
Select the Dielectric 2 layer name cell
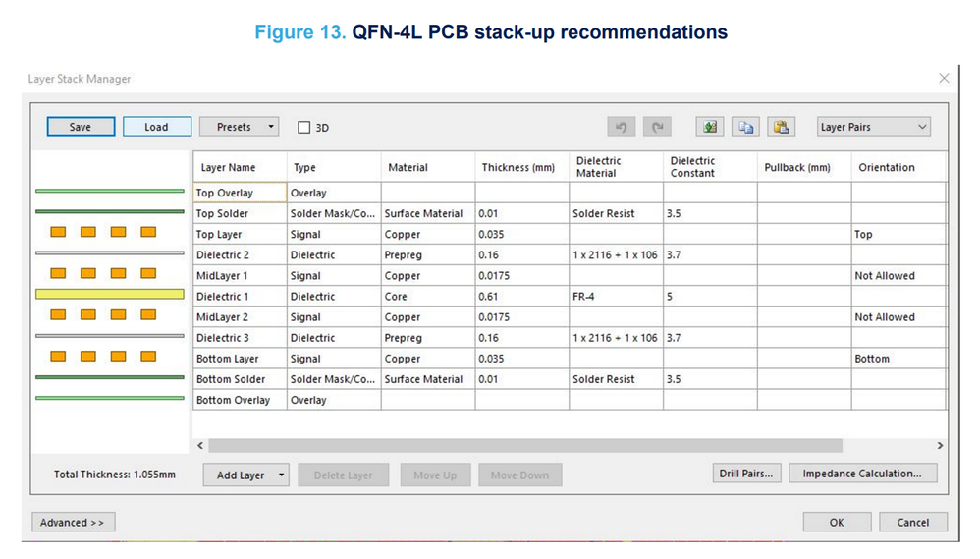(x=240, y=254)
